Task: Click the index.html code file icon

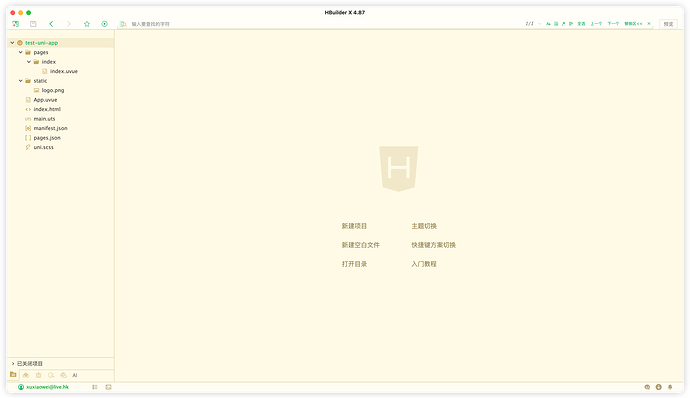Action: point(28,109)
